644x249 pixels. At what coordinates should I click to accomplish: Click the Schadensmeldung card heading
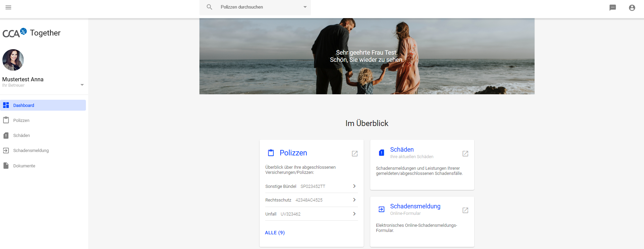click(415, 206)
